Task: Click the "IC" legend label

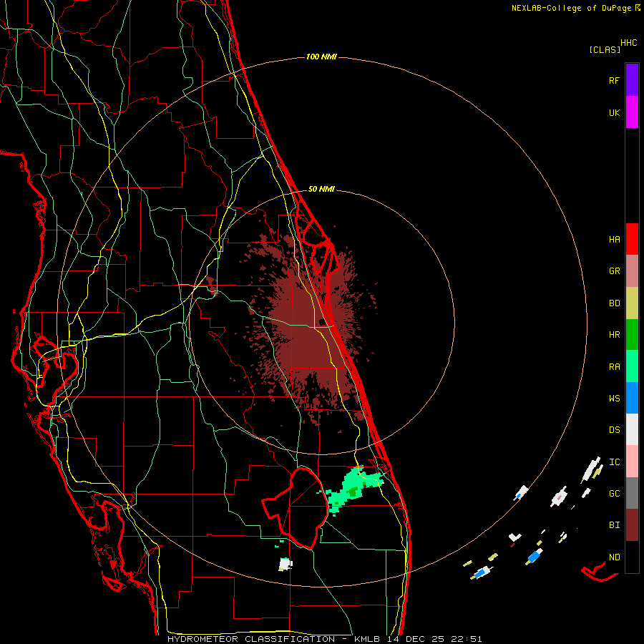Action: click(614, 462)
